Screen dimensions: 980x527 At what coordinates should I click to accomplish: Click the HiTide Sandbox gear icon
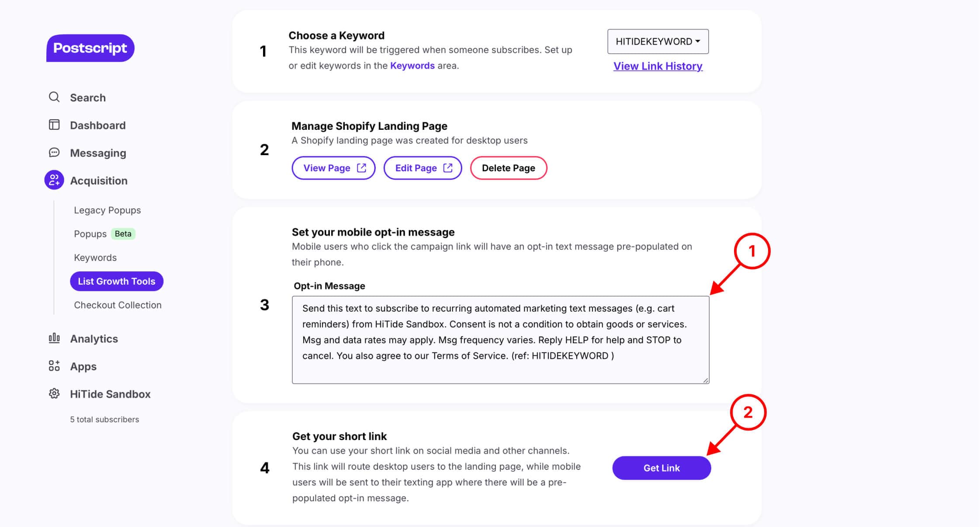point(54,394)
